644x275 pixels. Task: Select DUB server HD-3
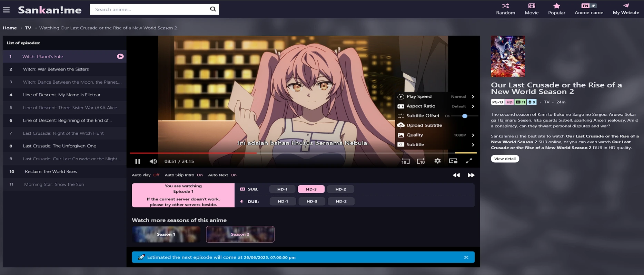tap(312, 201)
